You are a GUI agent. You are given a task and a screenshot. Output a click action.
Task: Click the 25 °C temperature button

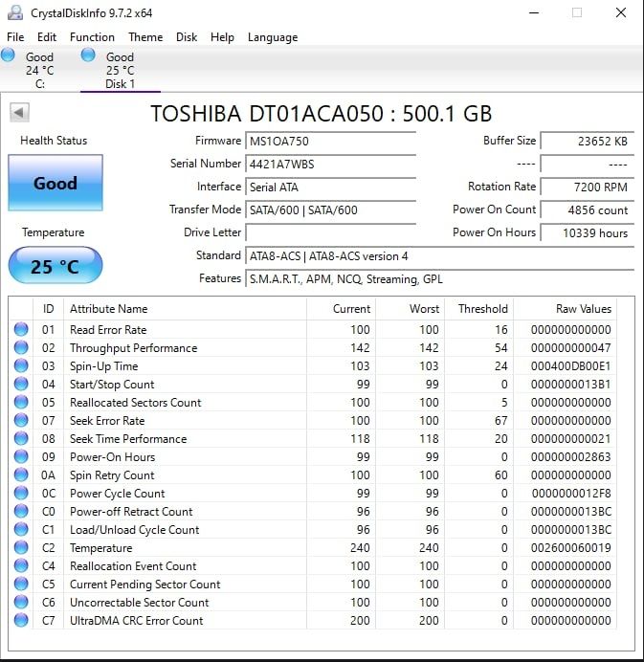(x=56, y=266)
